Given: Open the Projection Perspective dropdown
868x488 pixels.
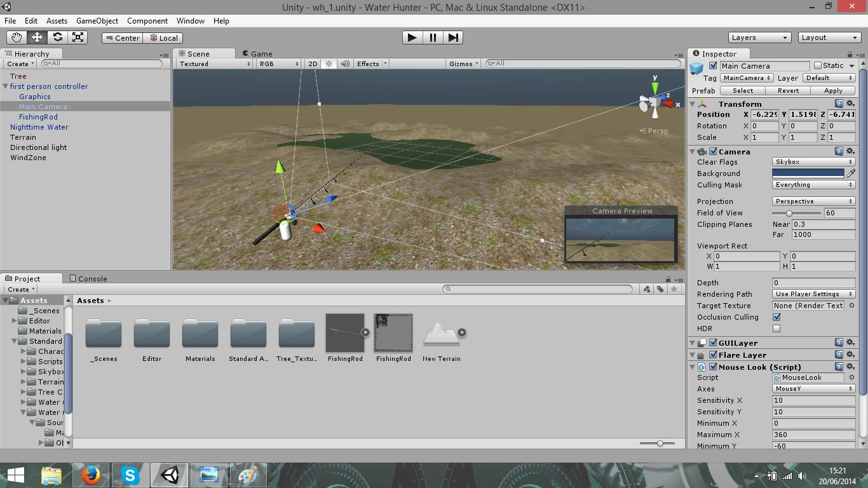Looking at the screenshot, I should point(813,201).
